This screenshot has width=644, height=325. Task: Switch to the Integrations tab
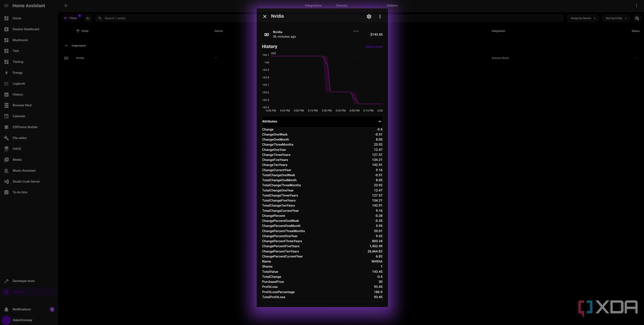click(313, 6)
